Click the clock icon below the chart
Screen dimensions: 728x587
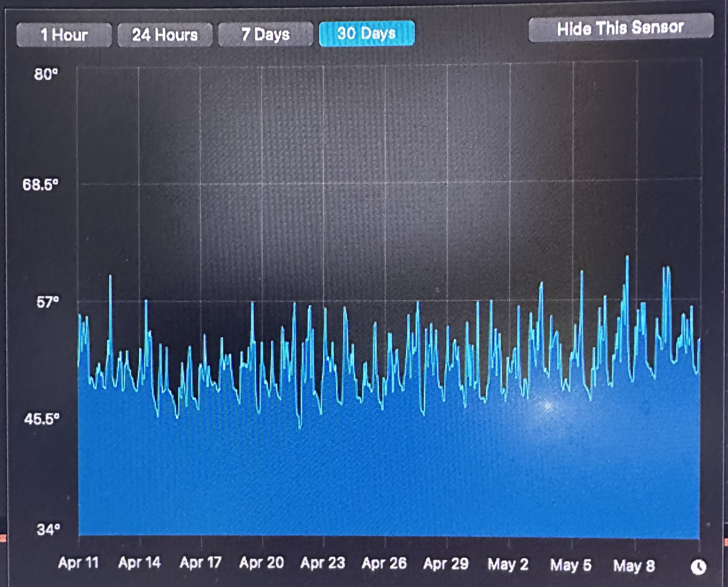[x=698, y=567]
